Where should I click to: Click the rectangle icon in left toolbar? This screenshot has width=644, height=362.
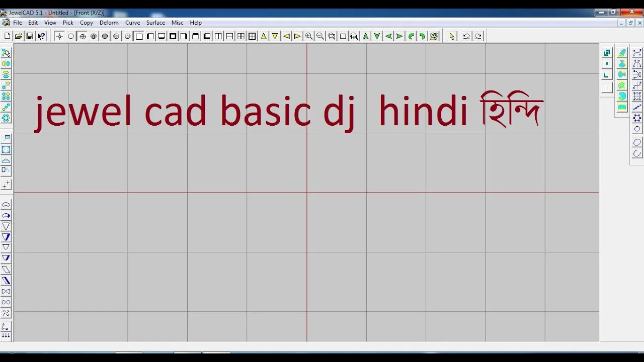coord(6,149)
